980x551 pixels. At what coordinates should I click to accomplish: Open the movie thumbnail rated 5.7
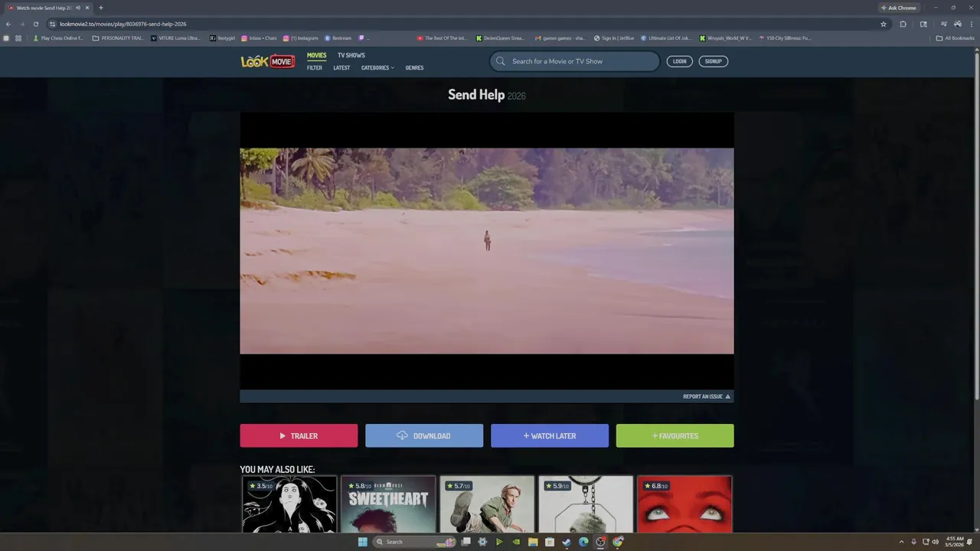click(487, 504)
